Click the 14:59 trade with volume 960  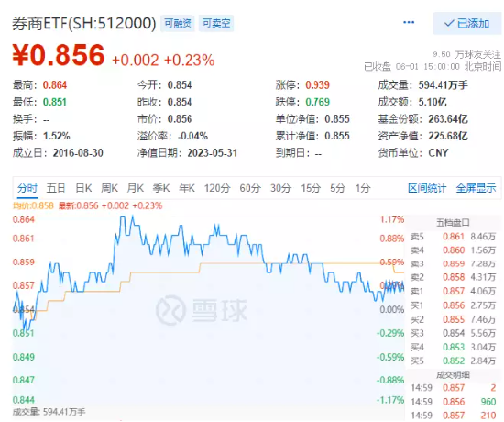pos(454,402)
